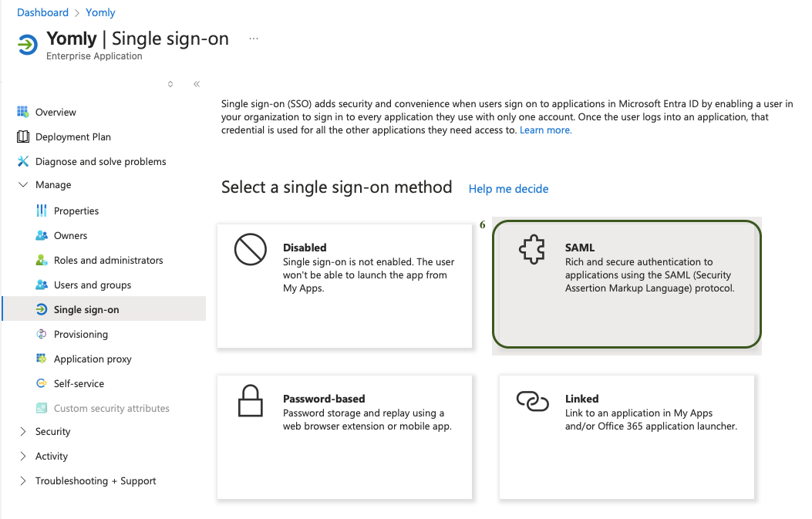The height and width of the screenshot is (519, 812).
Task: Collapse the sidebar with double-chevron button
Action: [x=197, y=84]
